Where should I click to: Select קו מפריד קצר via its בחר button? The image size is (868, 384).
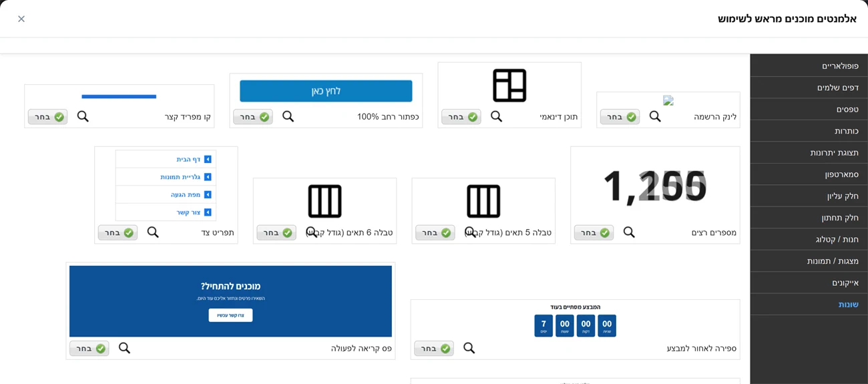click(47, 117)
